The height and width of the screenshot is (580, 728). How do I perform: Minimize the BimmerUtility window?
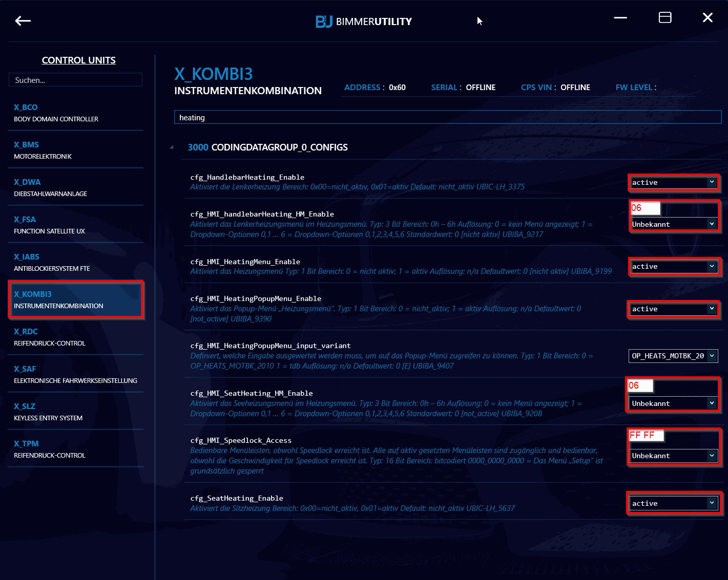pyautogui.click(x=620, y=18)
